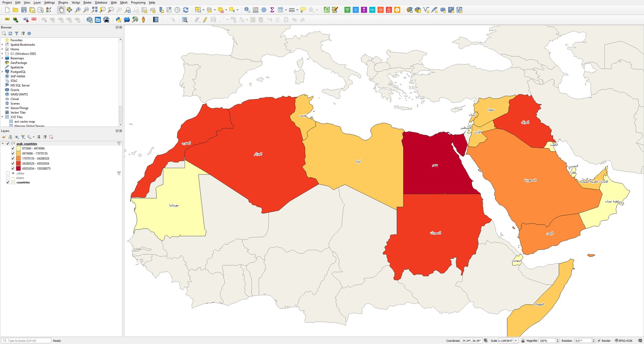Click the Type to locate search field

pyautogui.click(x=26, y=341)
